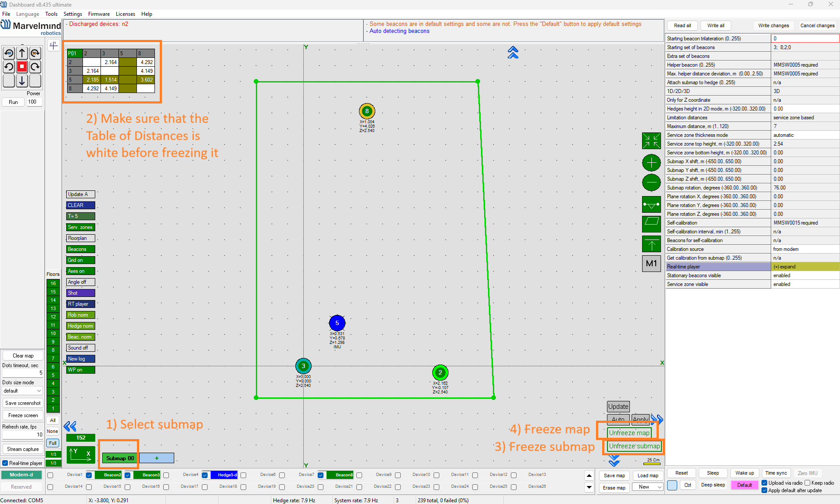Click the M1 map mode icon

tap(651, 264)
